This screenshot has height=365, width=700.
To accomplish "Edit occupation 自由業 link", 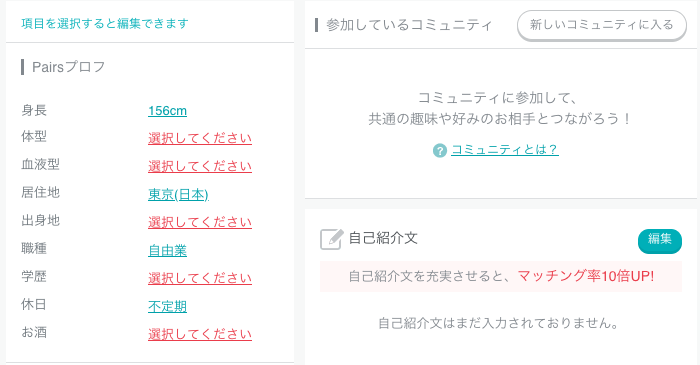I will coord(167,250).
